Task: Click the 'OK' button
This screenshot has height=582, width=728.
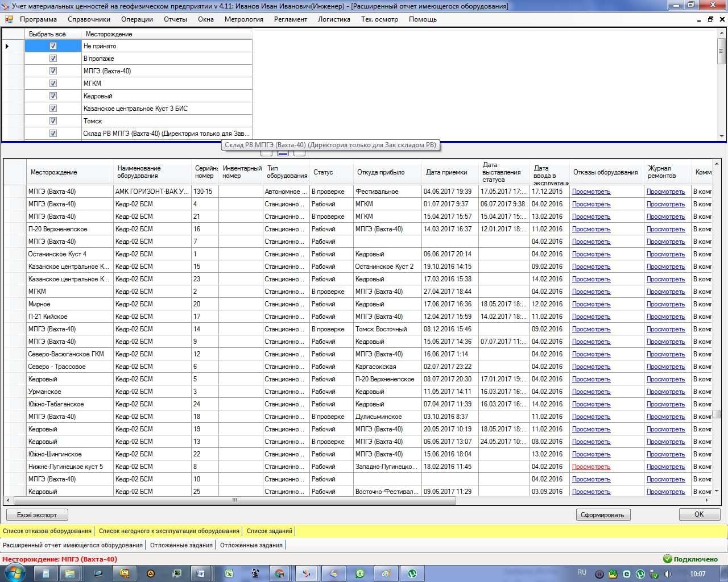Action: click(x=699, y=514)
